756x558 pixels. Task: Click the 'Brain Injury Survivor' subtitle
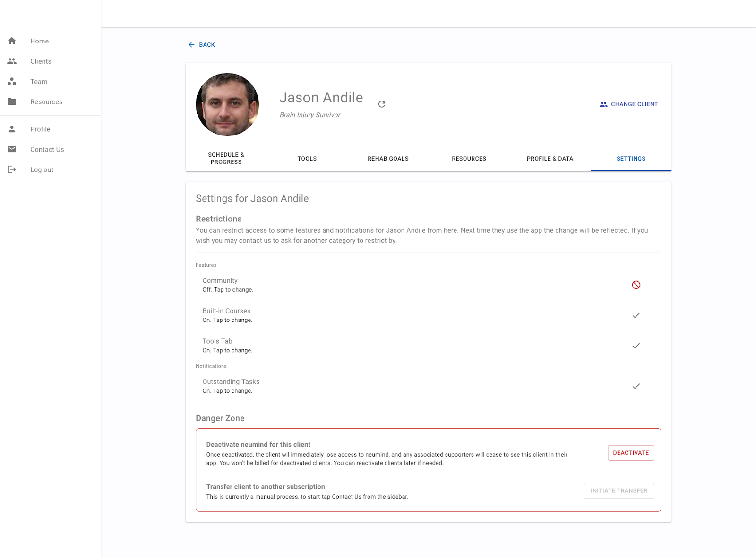[x=310, y=115]
